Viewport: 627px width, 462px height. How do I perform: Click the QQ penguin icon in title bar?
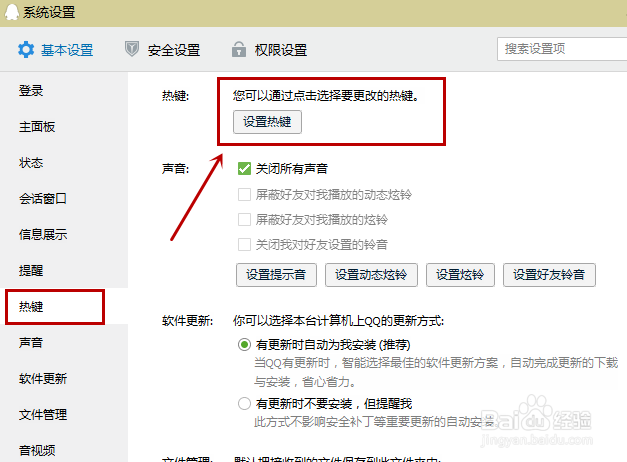(x=12, y=12)
